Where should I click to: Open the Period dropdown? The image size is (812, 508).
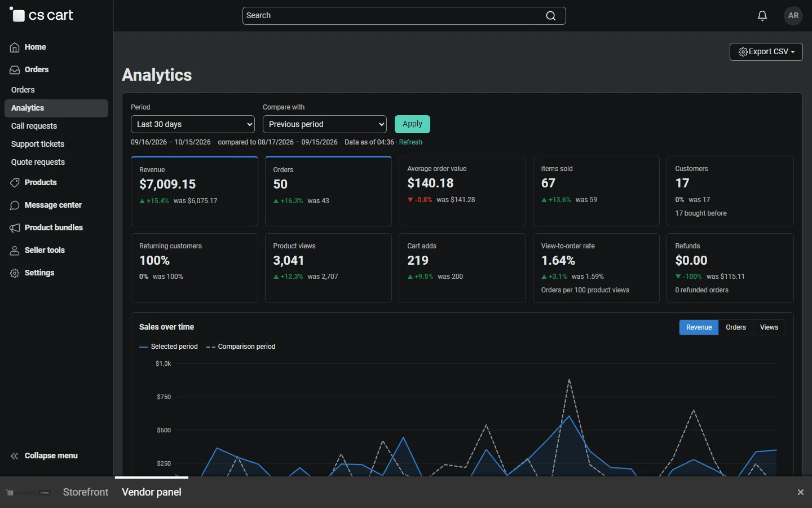click(x=193, y=124)
